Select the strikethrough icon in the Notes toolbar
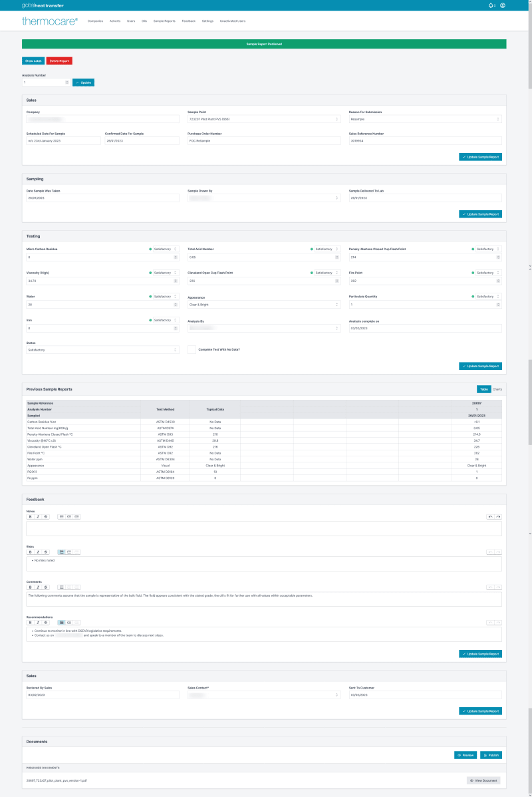 click(x=46, y=517)
